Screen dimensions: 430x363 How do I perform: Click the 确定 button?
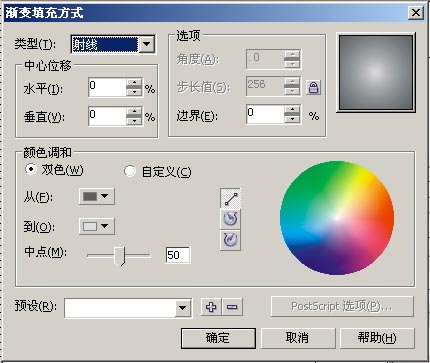point(218,338)
